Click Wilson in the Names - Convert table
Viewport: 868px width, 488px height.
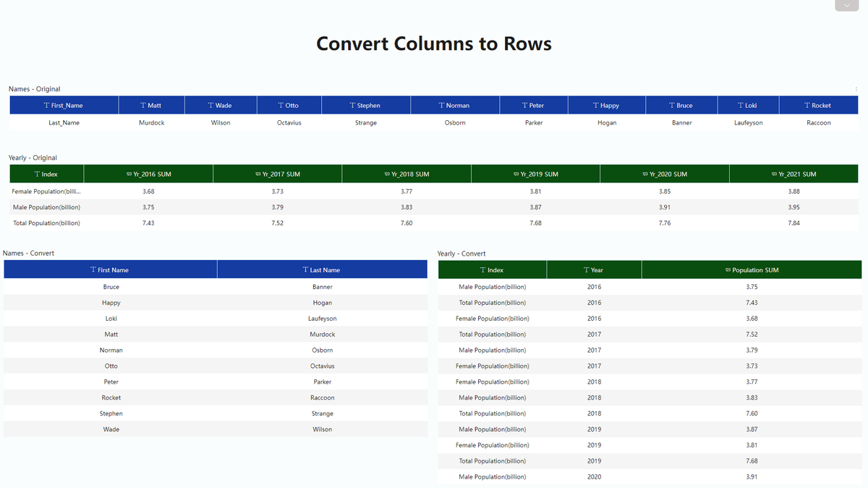[323, 429]
